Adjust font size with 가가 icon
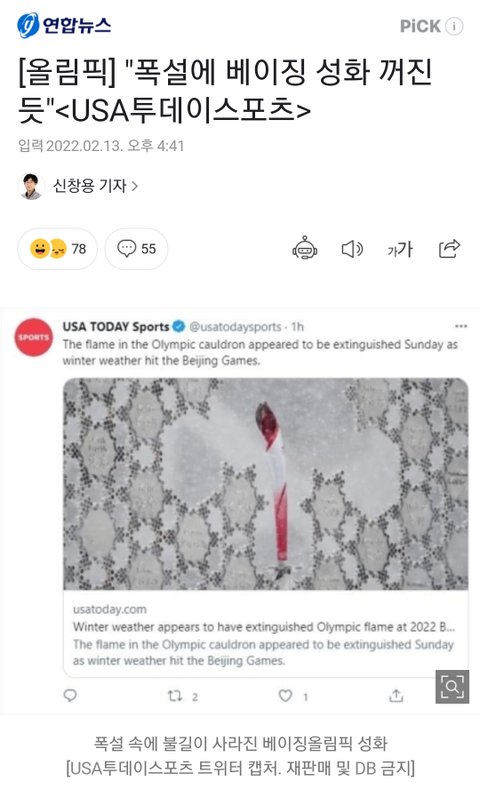Image resolution: width=480 pixels, height=797 pixels. 400,249
